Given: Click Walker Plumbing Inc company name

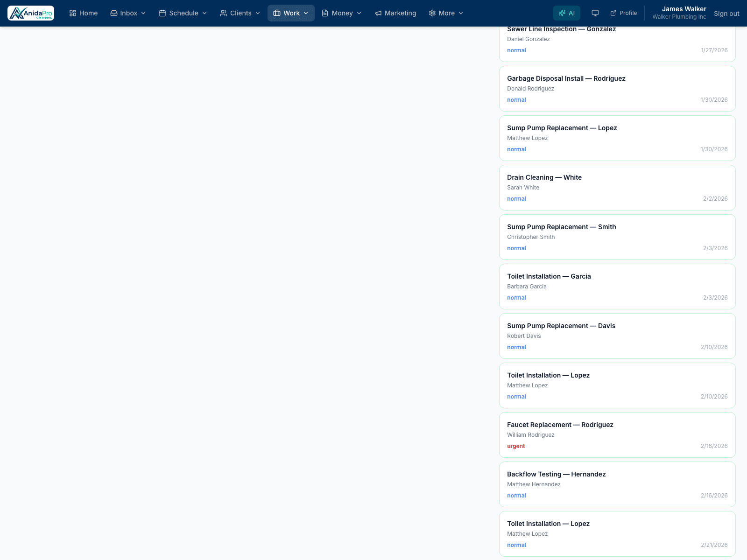Looking at the screenshot, I should [679, 17].
